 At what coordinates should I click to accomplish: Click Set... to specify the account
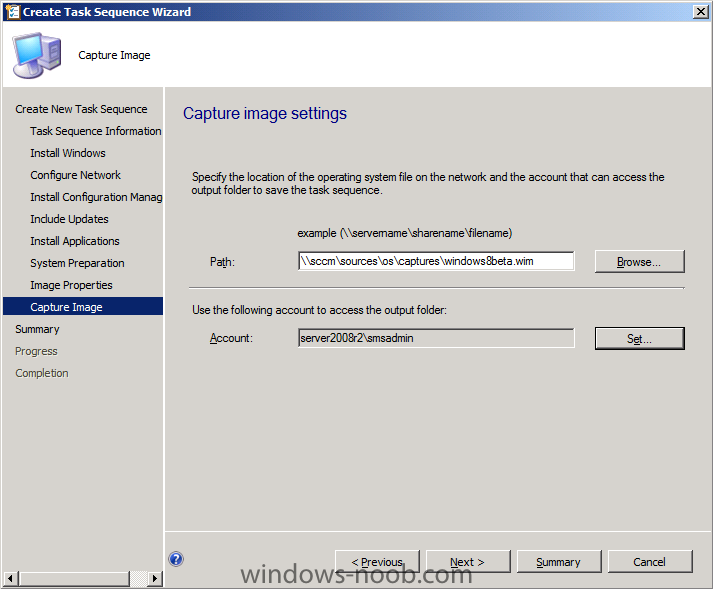click(x=639, y=338)
